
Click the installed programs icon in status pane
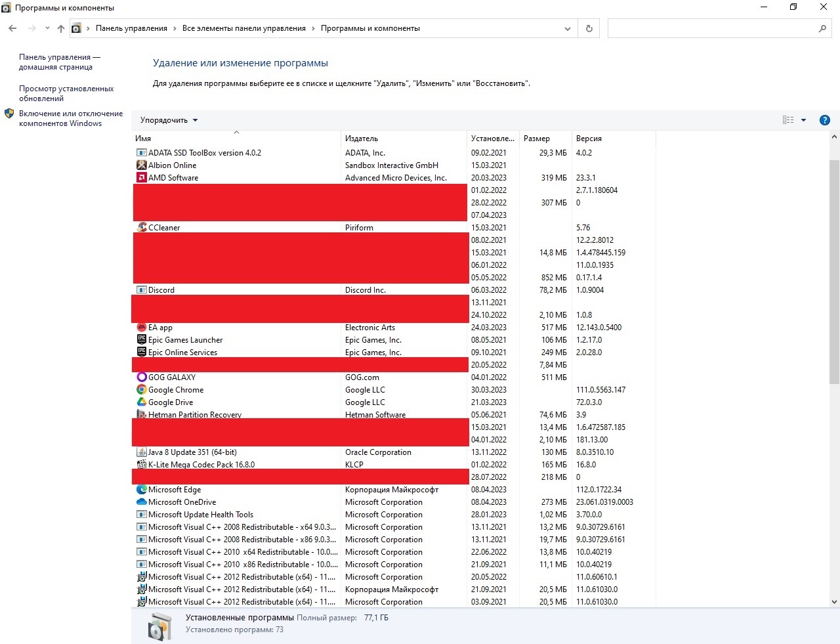click(159, 626)
